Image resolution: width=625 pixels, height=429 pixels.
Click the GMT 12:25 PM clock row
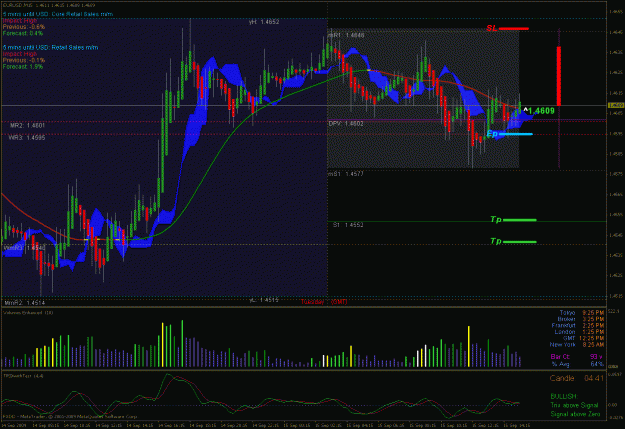[x=583, y=338]
